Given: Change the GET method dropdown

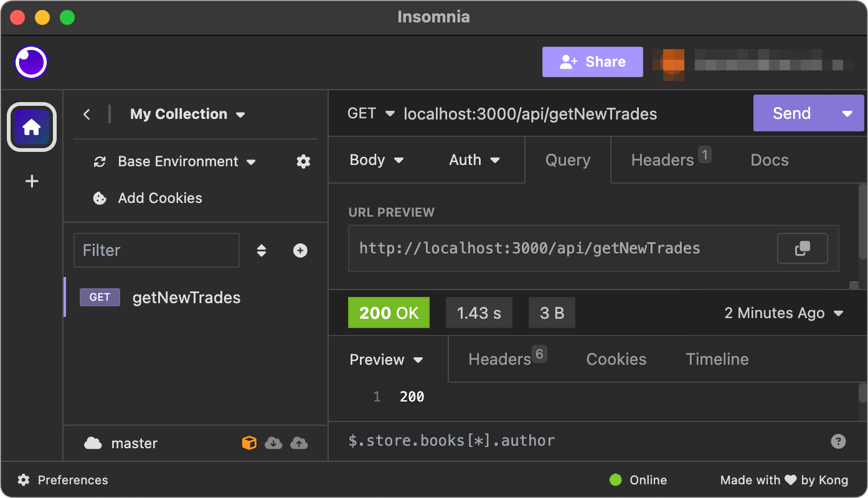Looking at the screenshot, I should click(x=371, y=113).
